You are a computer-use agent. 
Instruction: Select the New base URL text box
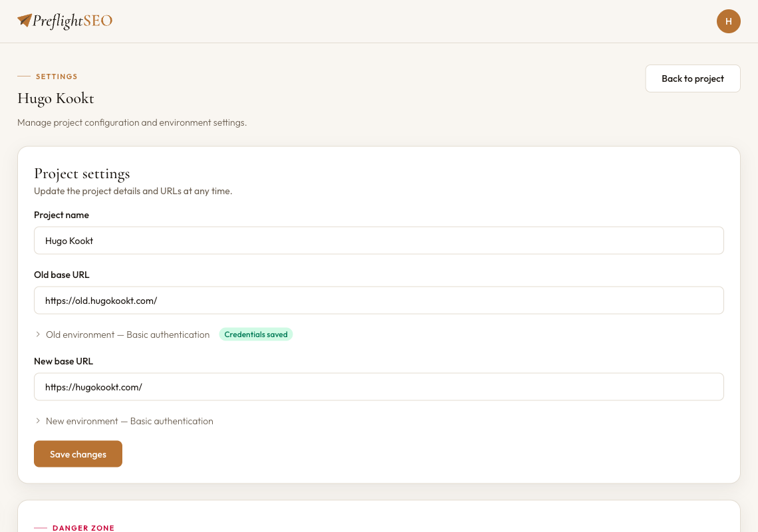pos(378,386)
